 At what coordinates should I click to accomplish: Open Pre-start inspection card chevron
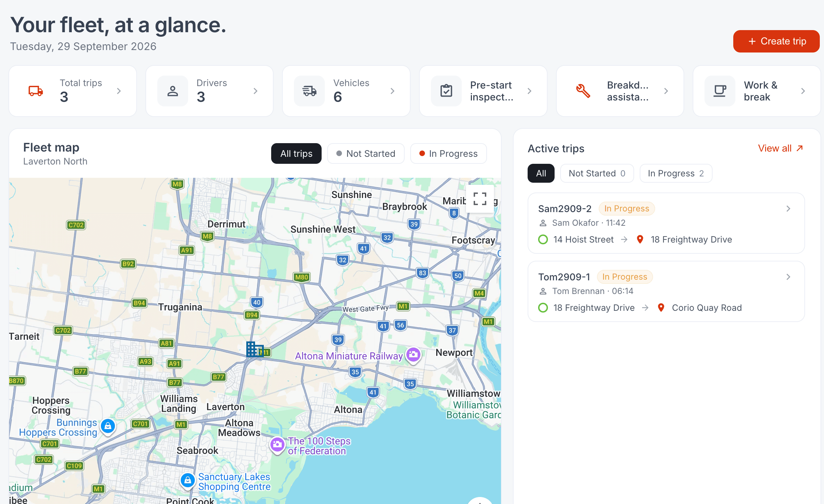pyautogui.click(x=529, y=91)
